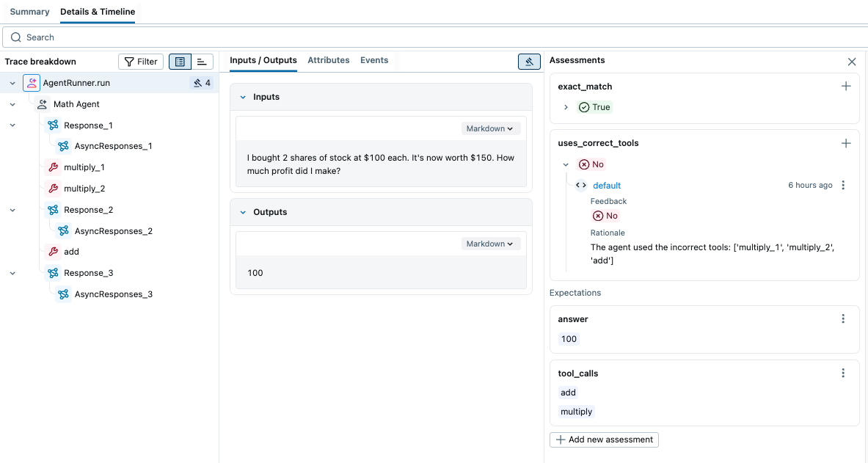Close the Assessments panel
Screen dimensions: 868x463
[852, 62]
